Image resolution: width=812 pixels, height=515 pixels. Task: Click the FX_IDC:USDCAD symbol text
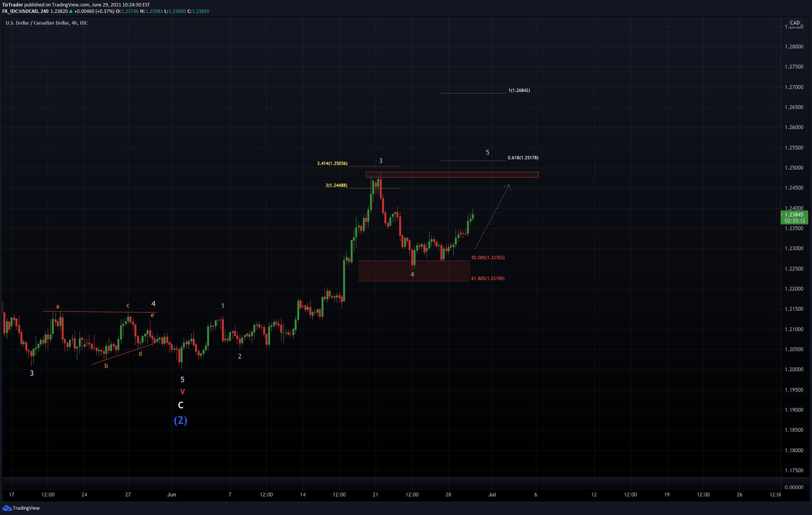[20, 11]
